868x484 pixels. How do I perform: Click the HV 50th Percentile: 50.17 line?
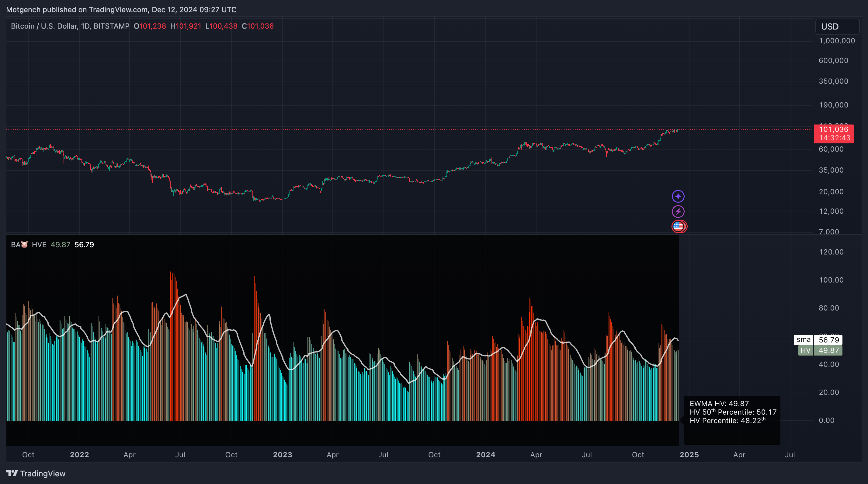pyautogui.click(x=733, y=412)
